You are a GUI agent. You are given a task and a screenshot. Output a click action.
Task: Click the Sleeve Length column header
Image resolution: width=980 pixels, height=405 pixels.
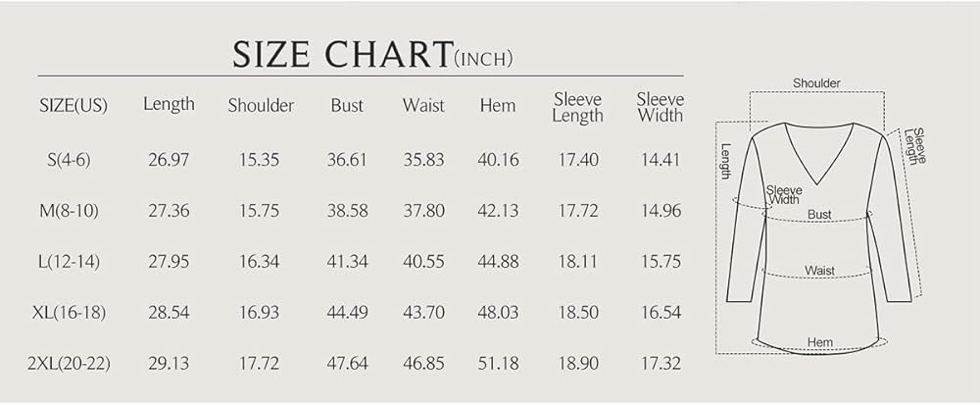coord(577,108)
